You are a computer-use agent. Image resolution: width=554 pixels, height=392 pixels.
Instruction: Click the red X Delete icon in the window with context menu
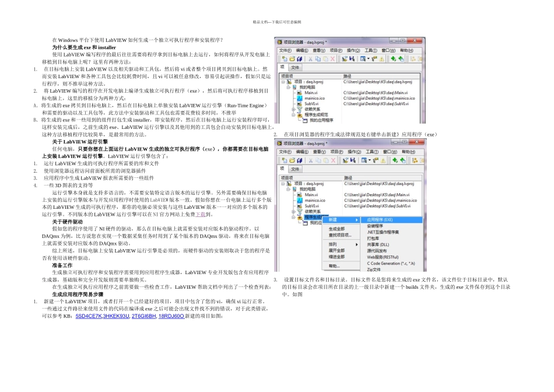tap(333, 160)
